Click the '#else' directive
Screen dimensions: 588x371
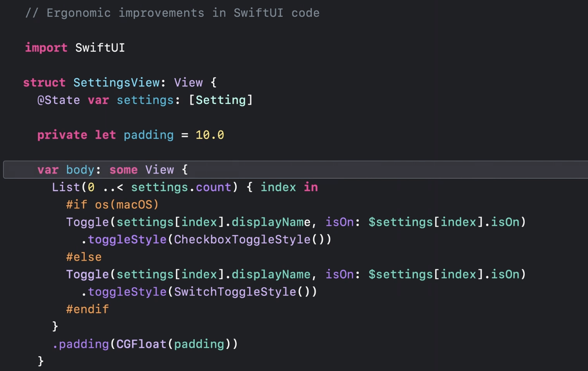(x=84, y=257)
